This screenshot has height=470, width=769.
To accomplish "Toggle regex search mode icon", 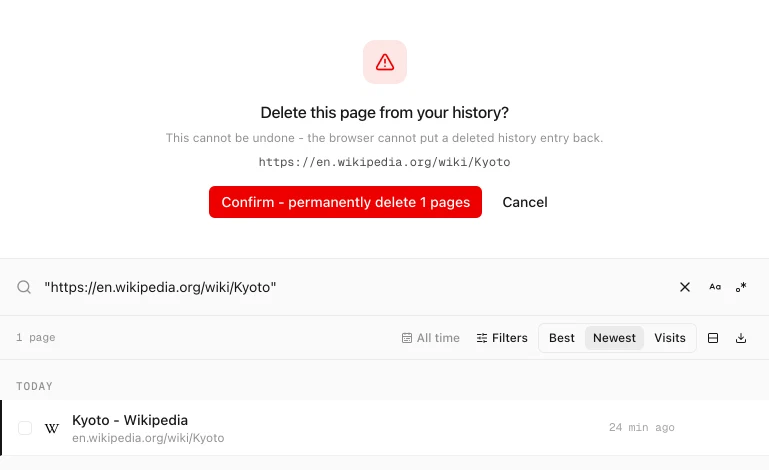I will point(741,287).
